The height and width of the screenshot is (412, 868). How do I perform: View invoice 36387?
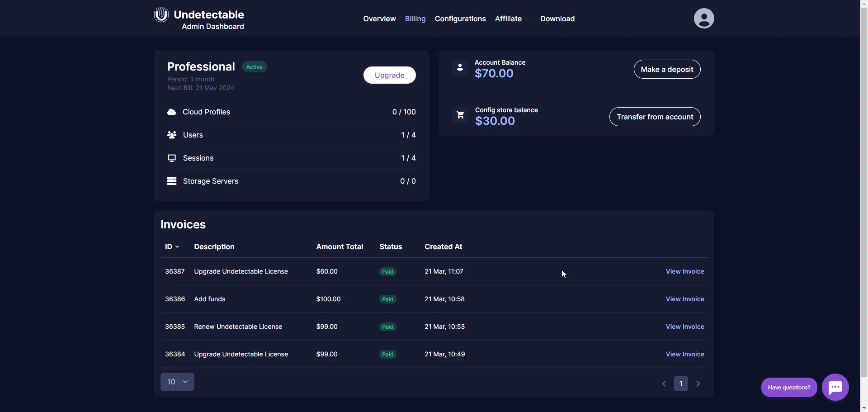pyautogui.click(x=685, y=271)
